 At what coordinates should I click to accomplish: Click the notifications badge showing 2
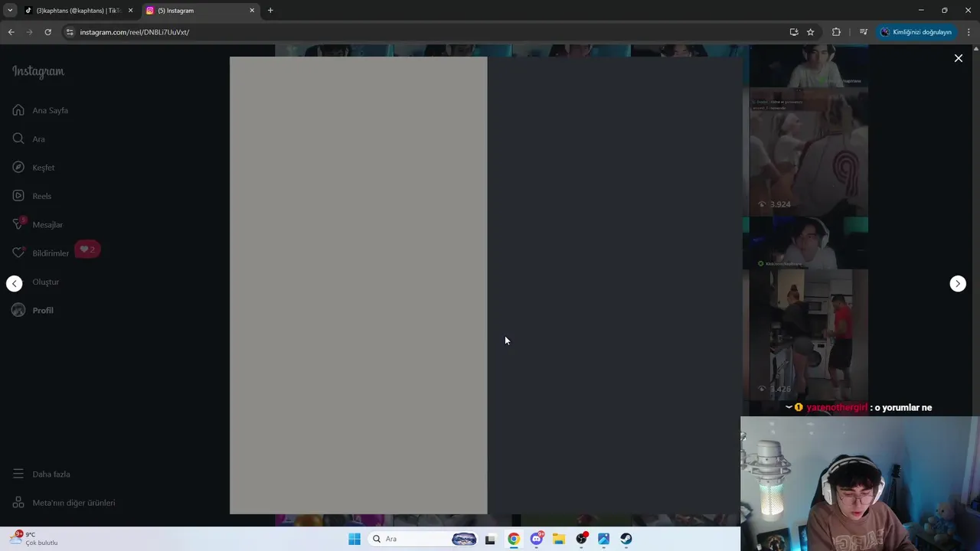(87, 249)
